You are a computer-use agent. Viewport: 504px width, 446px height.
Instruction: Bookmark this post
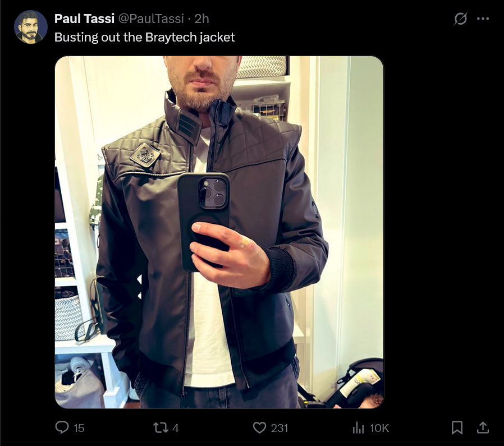click(x=457, y=427)
